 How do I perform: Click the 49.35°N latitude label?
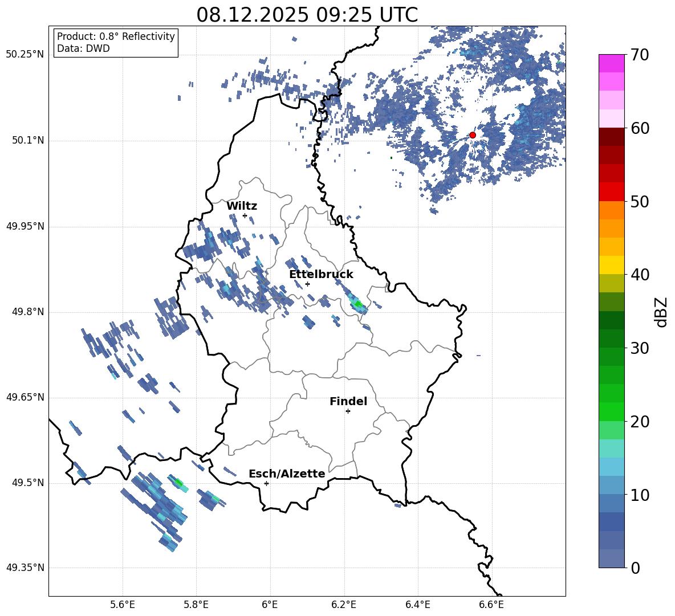pos(25,568)
